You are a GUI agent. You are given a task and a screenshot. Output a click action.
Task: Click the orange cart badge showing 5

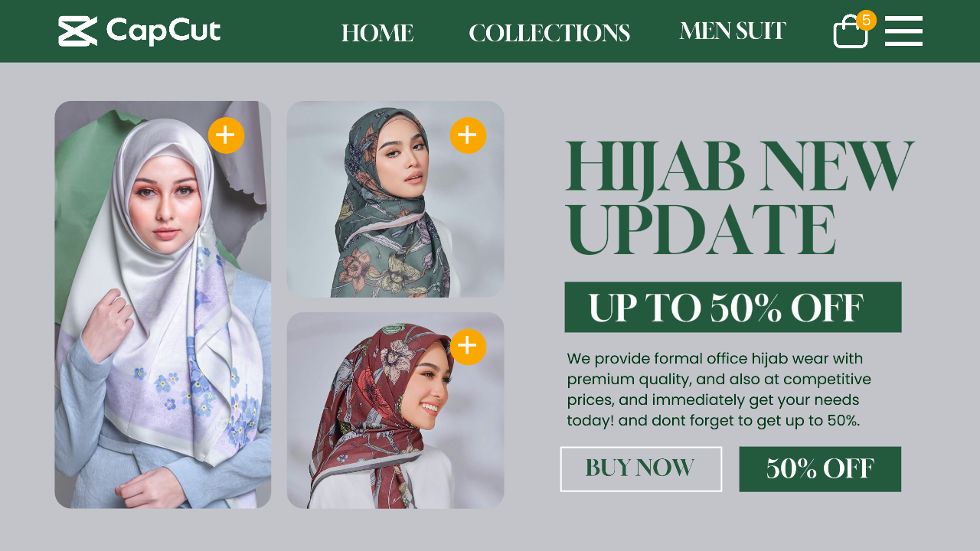pyautogui.click(x=866, y=20)
